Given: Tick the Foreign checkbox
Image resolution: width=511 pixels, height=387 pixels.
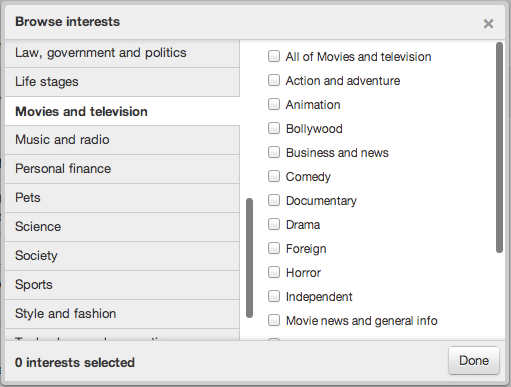Looking at the screenshot, I should (274, 248).
